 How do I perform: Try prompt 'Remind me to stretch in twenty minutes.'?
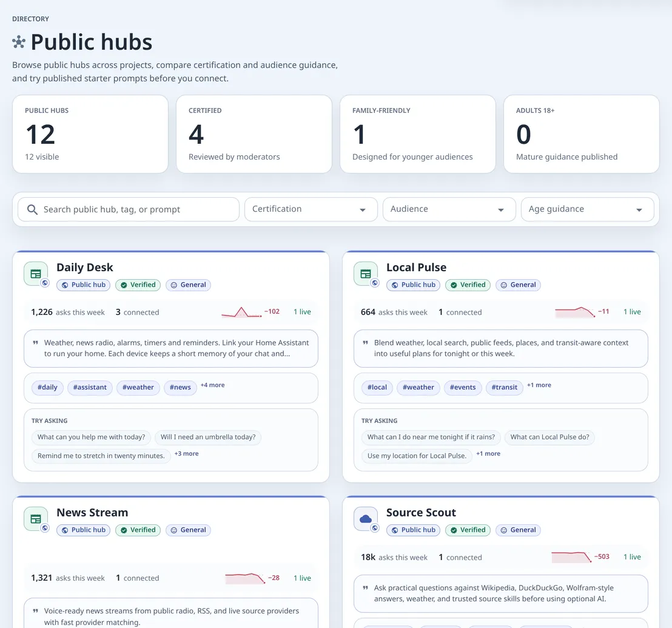pyautogui.click(x=101, y=456)
